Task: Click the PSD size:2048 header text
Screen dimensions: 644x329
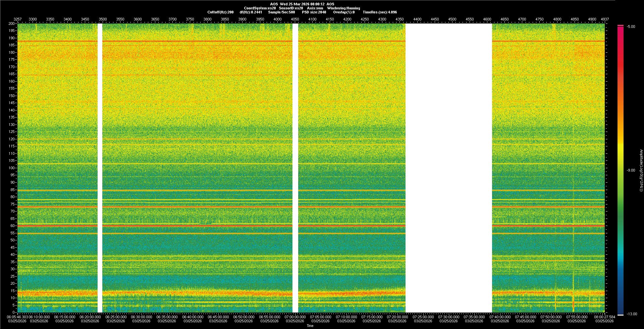Action: [x=314, y=12]
